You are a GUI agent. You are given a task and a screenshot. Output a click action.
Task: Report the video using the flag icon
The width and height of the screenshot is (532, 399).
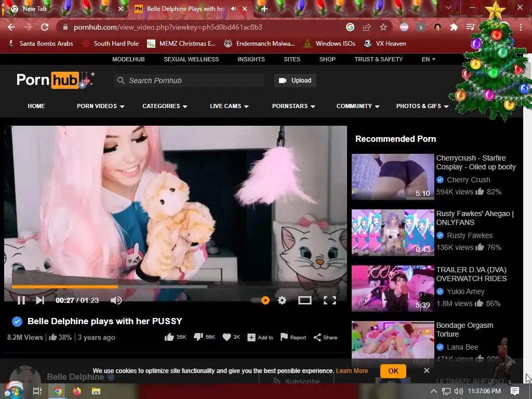tap(293, 337)
